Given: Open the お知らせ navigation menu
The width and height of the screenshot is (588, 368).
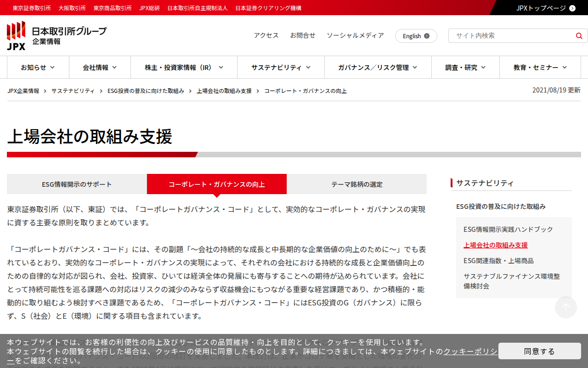Looking at the screenshot, I should [x=38, y=68].
